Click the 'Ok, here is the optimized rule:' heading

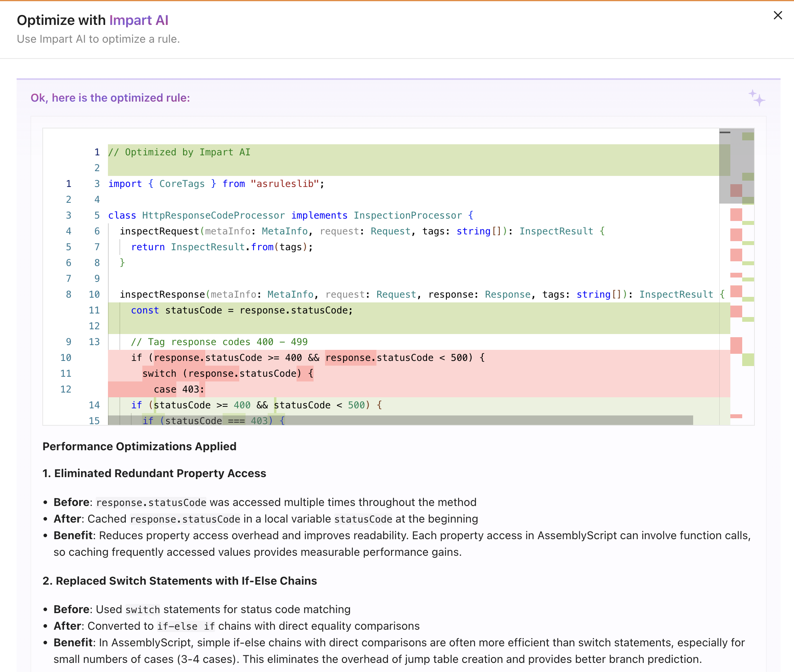coord(110,98)
